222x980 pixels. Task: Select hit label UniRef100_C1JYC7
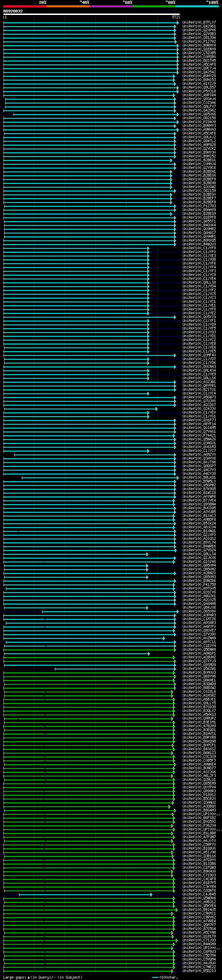[199, 451]
